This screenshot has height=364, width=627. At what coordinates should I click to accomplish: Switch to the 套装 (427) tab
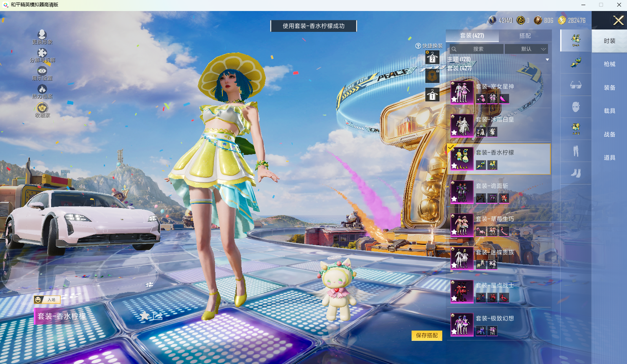(472, 36)
